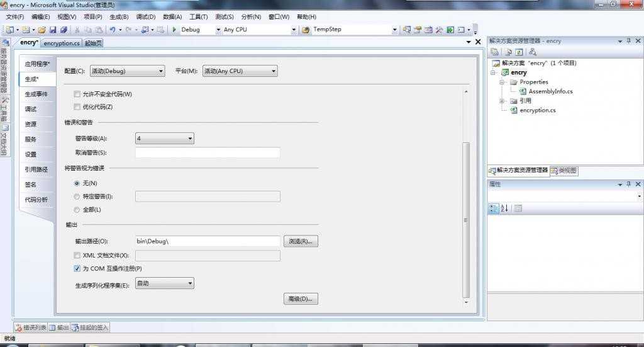Open the 平台(M) dropdown

240,71
